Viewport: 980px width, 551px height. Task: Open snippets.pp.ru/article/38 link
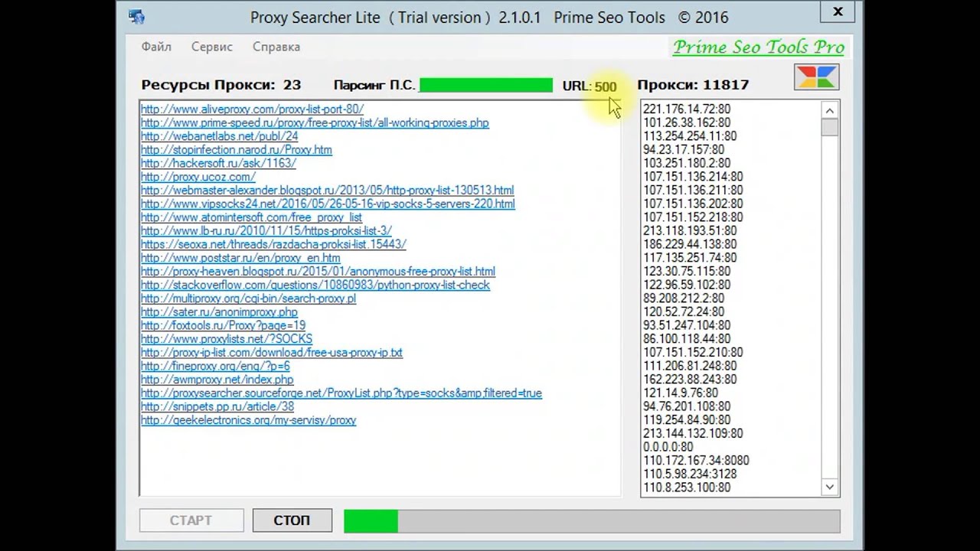[x=217, y=406]
